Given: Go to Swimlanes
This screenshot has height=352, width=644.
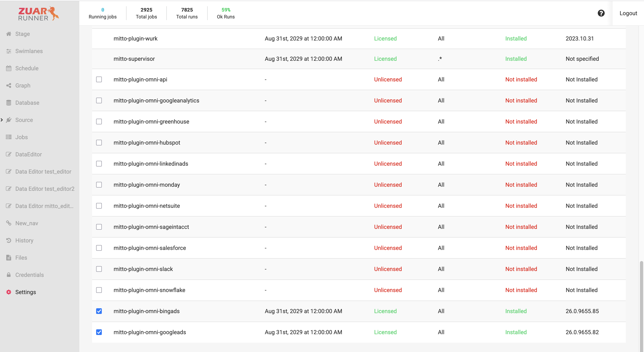Looking at the screenshot, I should (x=29, y=51).
